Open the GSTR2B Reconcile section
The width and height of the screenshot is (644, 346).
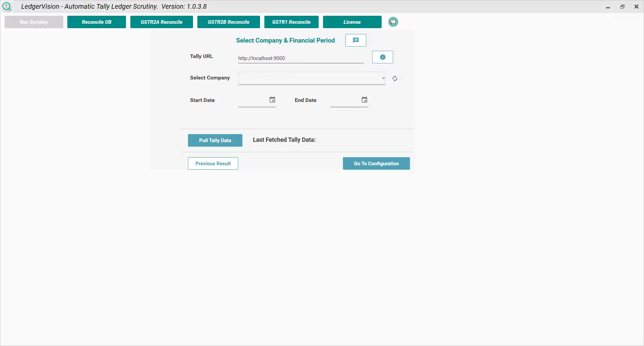(x=229, y=22)
